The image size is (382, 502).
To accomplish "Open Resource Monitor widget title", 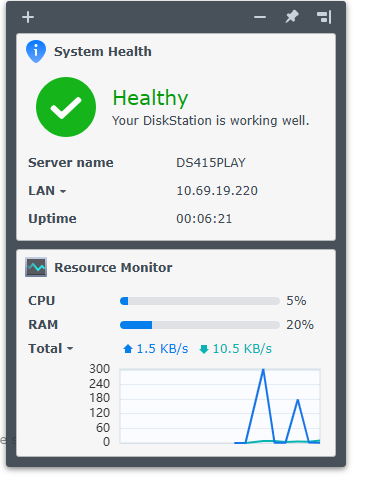I will tap(113, 267).
